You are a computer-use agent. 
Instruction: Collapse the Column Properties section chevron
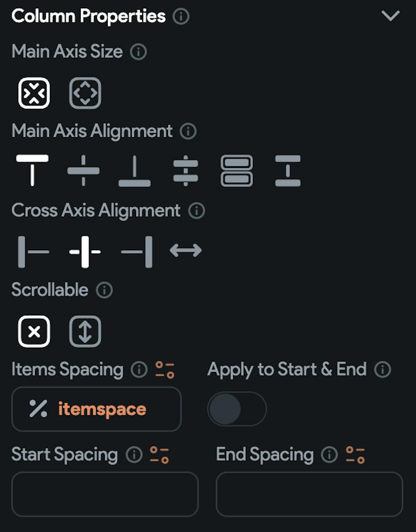[x=390, y=16]
